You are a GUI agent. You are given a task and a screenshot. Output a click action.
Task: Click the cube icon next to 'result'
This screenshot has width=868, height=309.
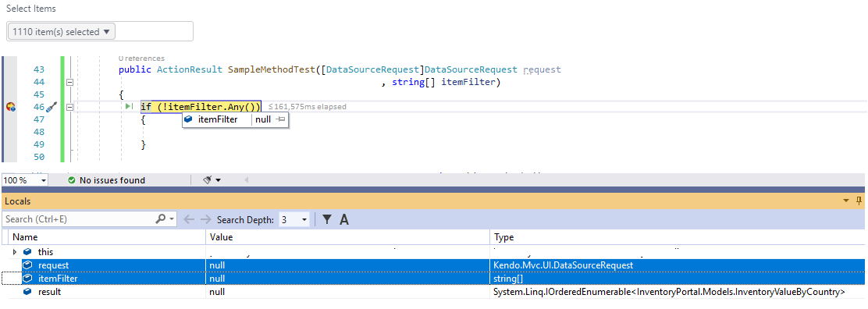coord(27,292)
